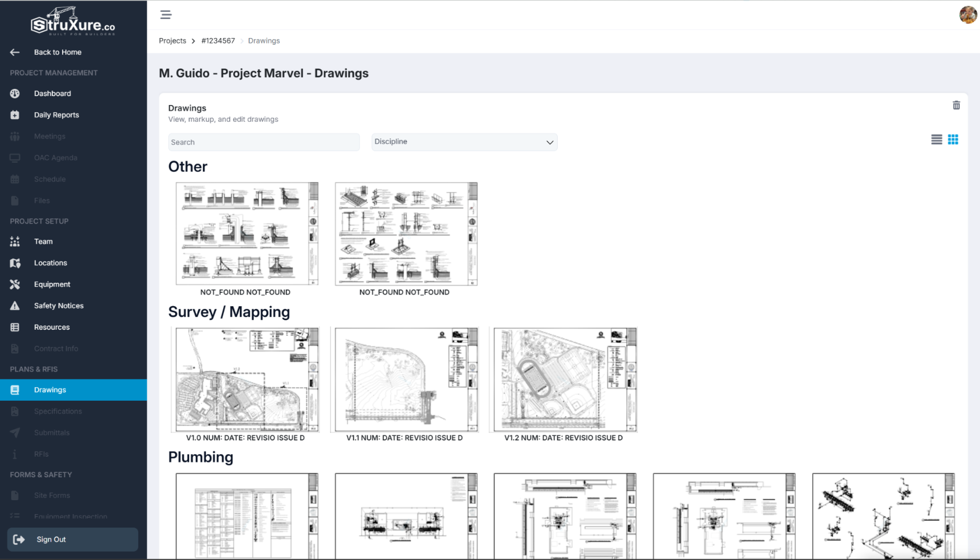Open the Team page via its icon

click(x=15, y=241)
